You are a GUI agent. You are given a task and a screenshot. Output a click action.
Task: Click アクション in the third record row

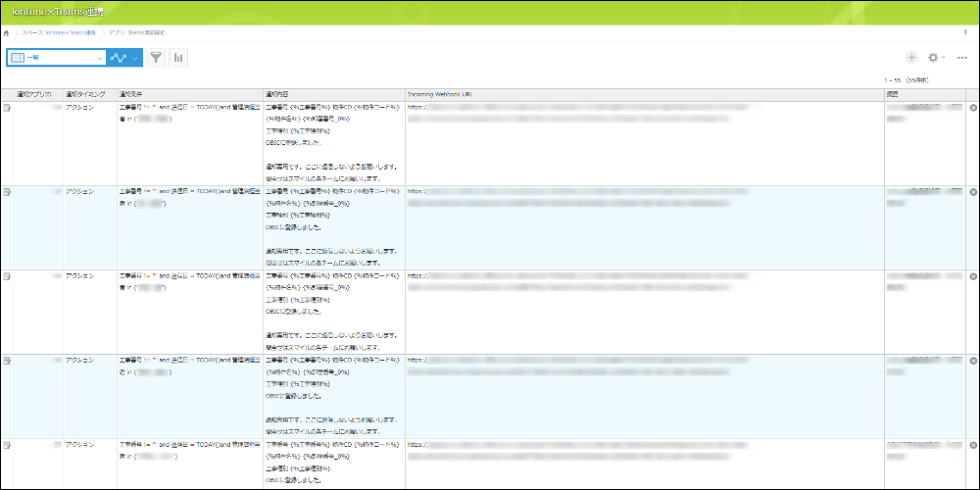point(80,276)
